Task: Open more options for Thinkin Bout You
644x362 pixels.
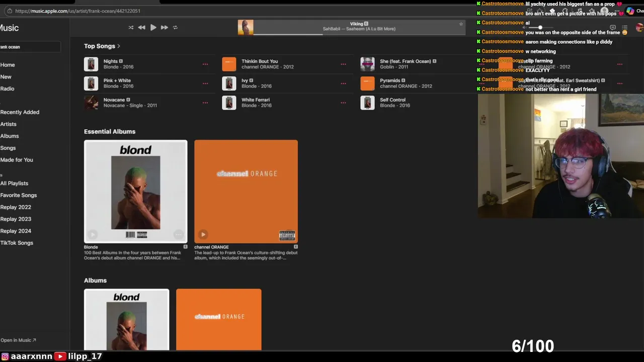Action: pyautogui.click(x=343, y=64)
